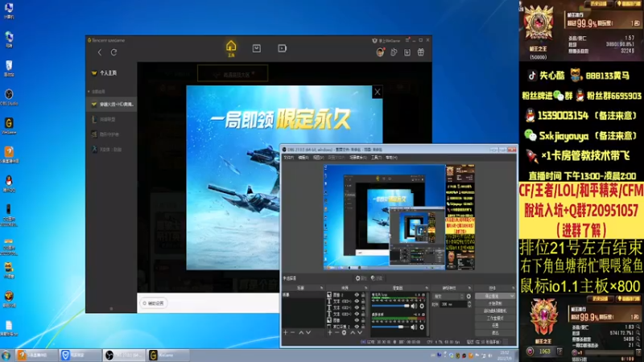Pop out the Sources dock panel
The width and height of the screenshot is (644, 362).
366,288
